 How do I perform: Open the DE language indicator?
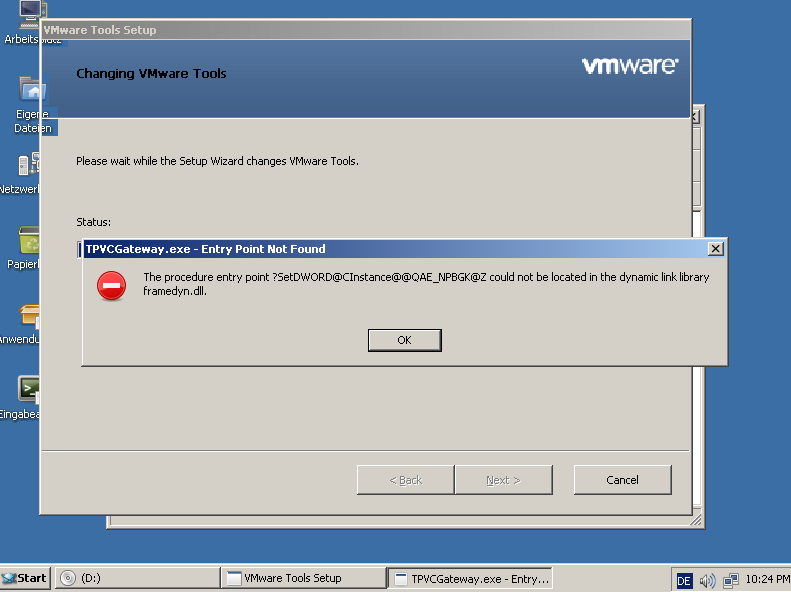pyautogui.click(x=684, y=581)
